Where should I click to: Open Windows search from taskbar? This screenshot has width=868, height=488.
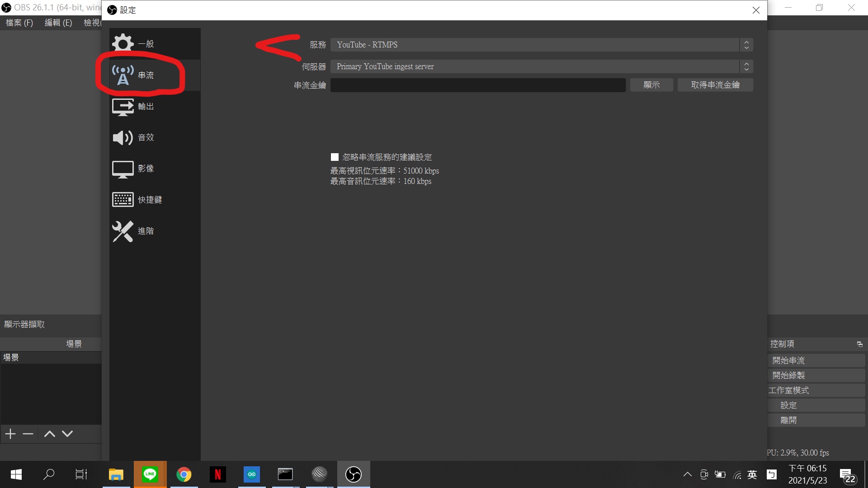coord(49,474)
